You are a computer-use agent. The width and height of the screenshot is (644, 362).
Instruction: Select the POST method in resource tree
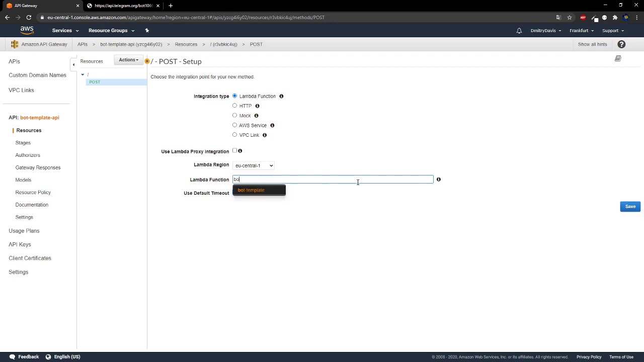click(95, 82)
